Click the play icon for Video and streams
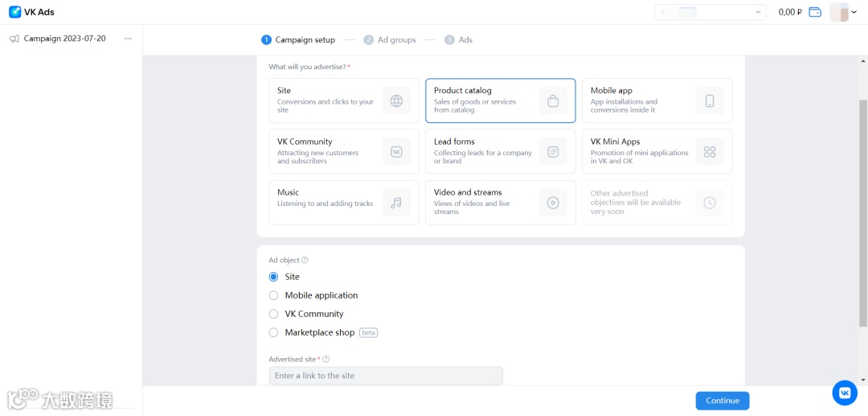The image size is (868, 416). [553, 203]
